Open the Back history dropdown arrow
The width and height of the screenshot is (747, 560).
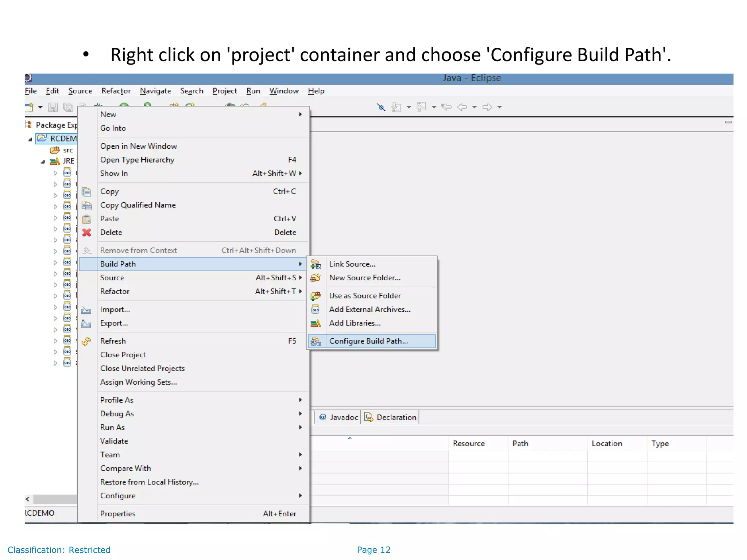pyautogui.click(x=474, y=107)
